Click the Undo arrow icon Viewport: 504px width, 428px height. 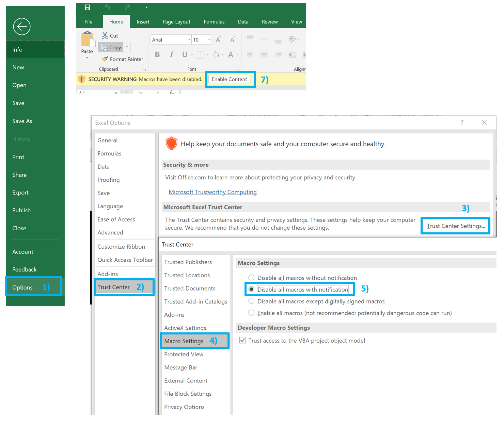click(107, 7)
